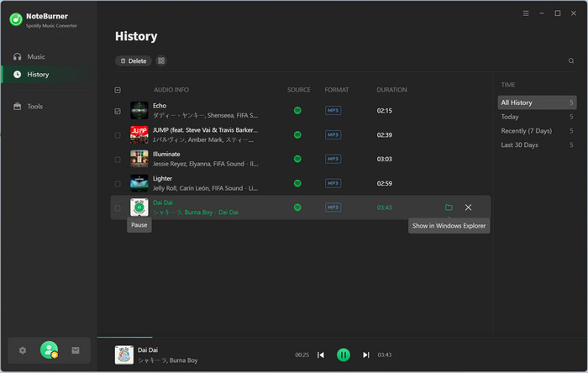Viewport: 588px width, 373px height.
Task: Click the now-playing Dai Dai cover
Action: pyautogui.click(x=124, y=355)
